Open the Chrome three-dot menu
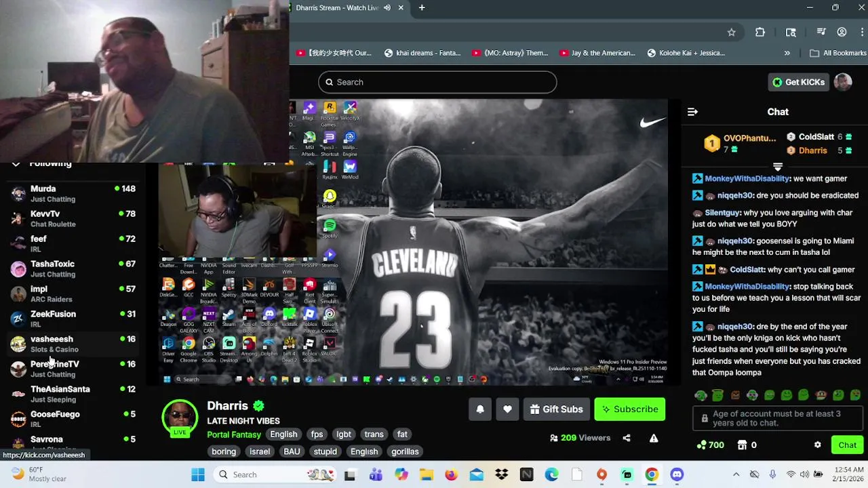The width and height of the screenshot is (868, 488). [x=862, y=32]
